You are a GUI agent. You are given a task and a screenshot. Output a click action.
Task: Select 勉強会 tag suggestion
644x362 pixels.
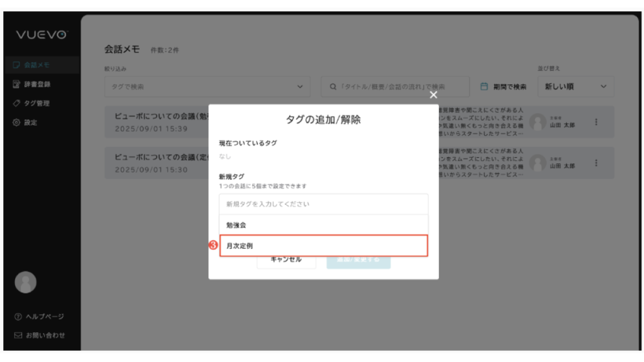tap(323, 224)
